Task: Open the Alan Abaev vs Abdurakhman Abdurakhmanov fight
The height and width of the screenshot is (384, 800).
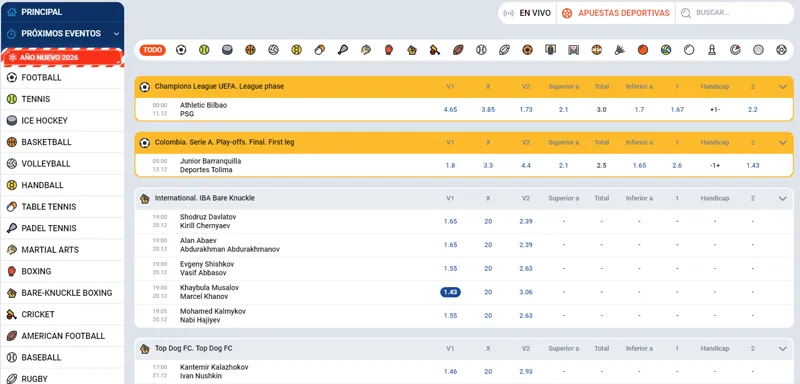Action: [230, 245]
